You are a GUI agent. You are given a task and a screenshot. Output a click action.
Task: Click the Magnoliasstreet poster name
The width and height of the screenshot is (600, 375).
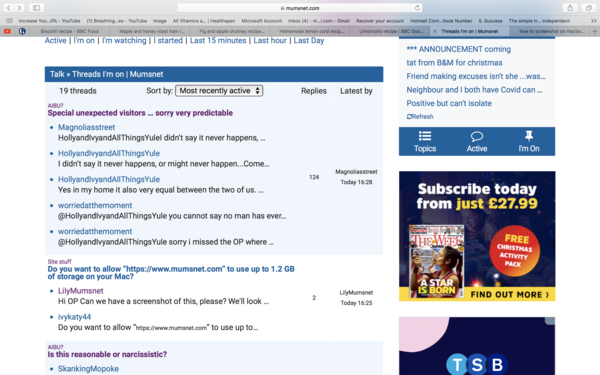click(x=86, y=127)
